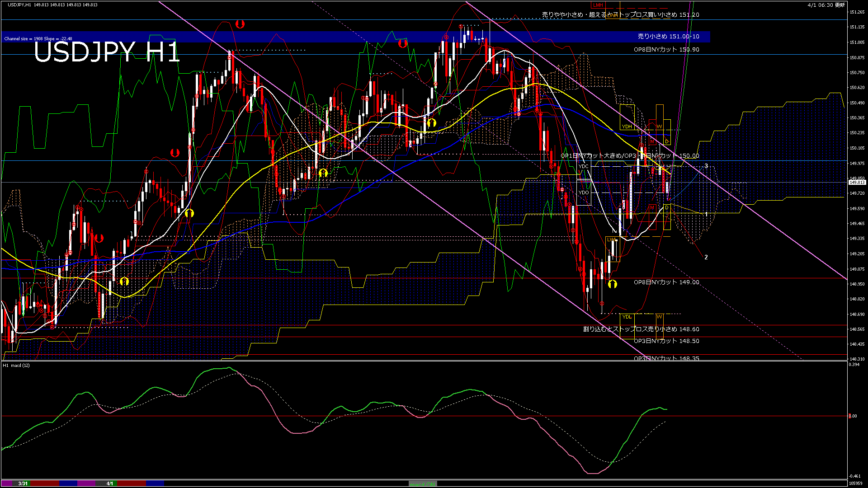Click the OP3日NYカット 148.50 label
868x488 pixels.
click(x=666, y=341)
